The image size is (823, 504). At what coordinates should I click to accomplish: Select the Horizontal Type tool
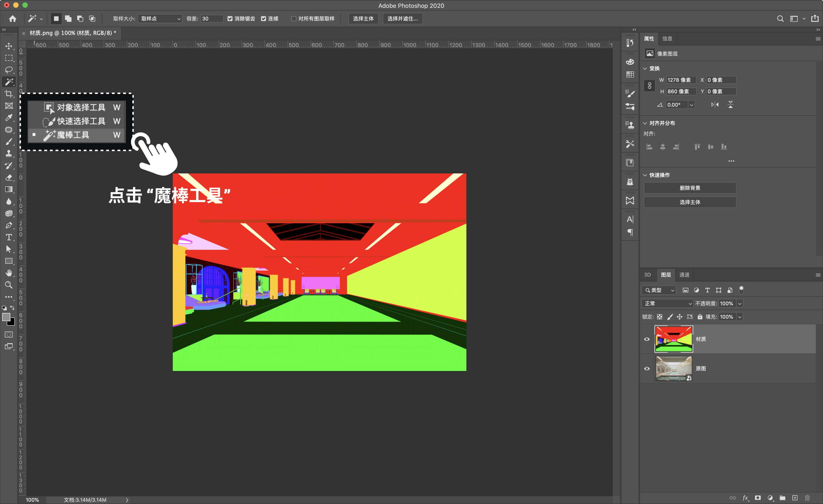[9, 237]
